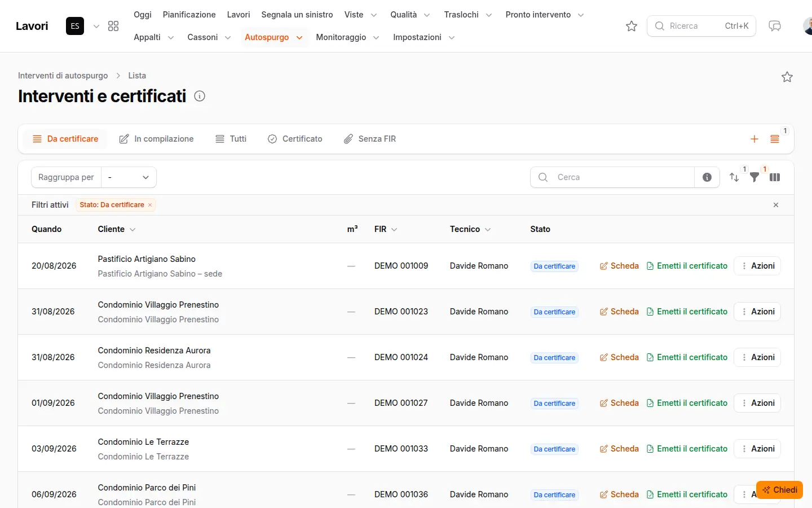Star this page using breadcrumb-row star

(787, 77)
